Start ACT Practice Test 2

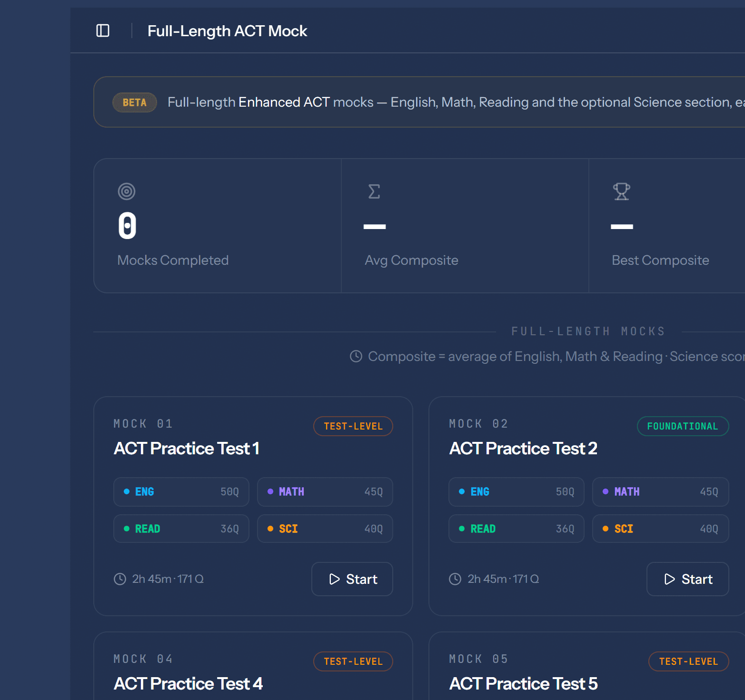click(x=687, y=579)
